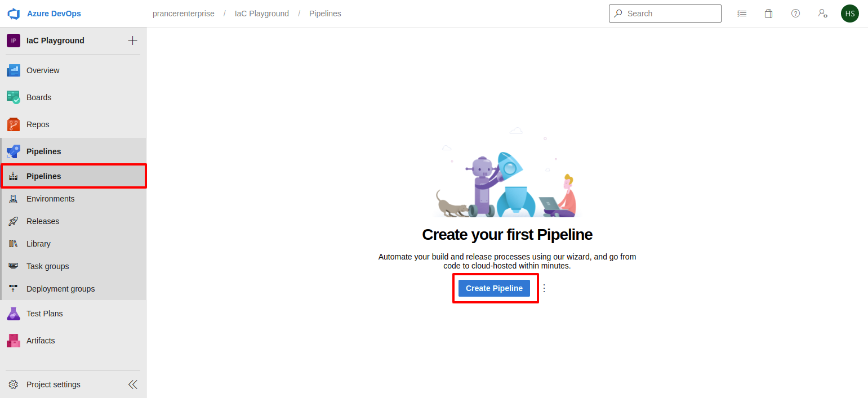This screenshot has width=868, height=398.
Task: Click the Create Pipeline button
Action: tap(494, 288)
